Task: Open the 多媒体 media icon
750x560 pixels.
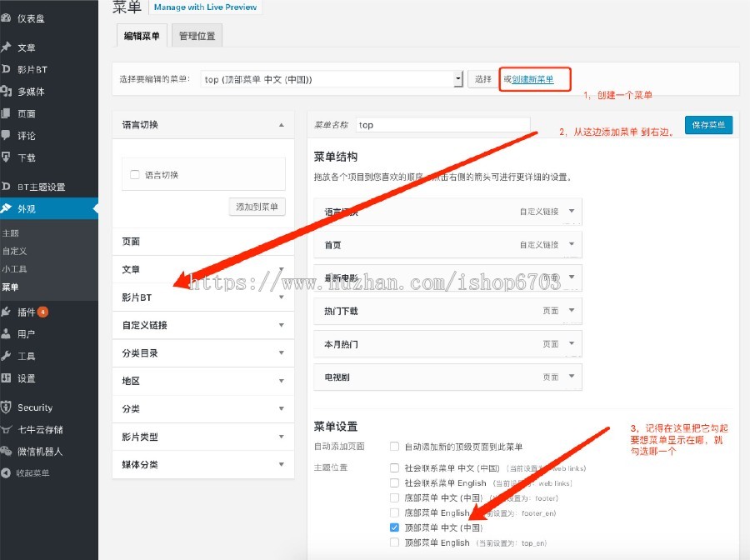Action: click(x=6, y=91)
